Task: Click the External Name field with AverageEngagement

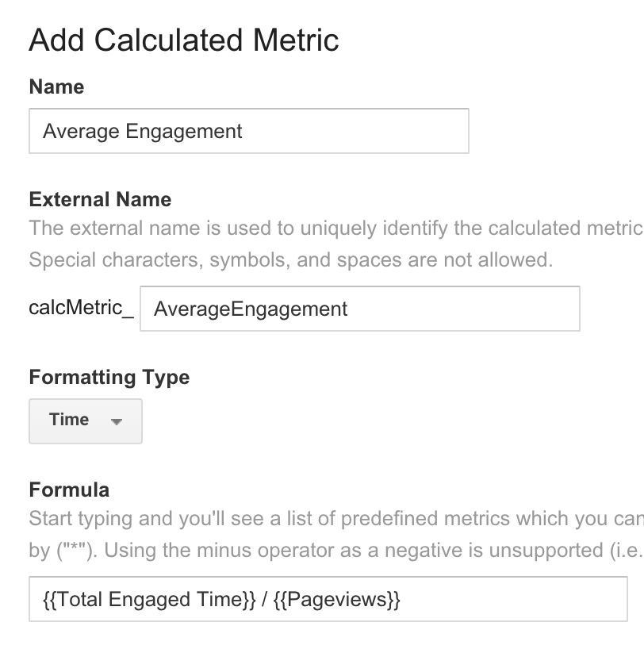Action: 359,309
